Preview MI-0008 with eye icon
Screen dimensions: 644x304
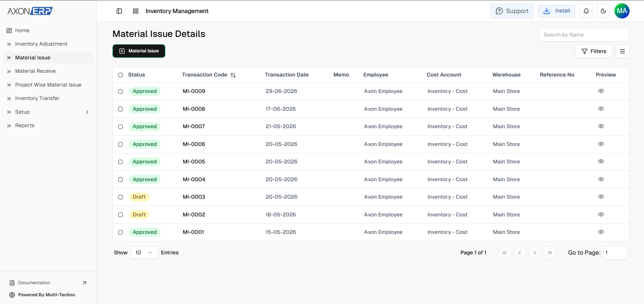tap(601, 109)
